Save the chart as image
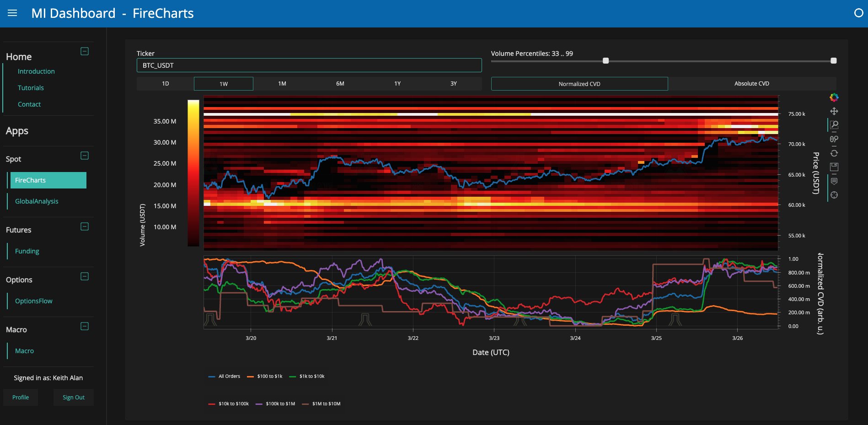 [x=834, y=167]
